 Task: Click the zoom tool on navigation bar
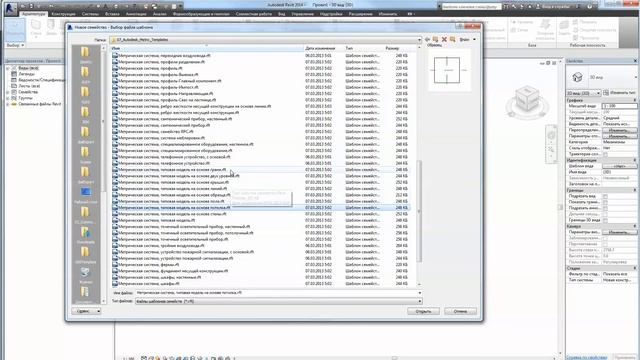tap(551, 150)
